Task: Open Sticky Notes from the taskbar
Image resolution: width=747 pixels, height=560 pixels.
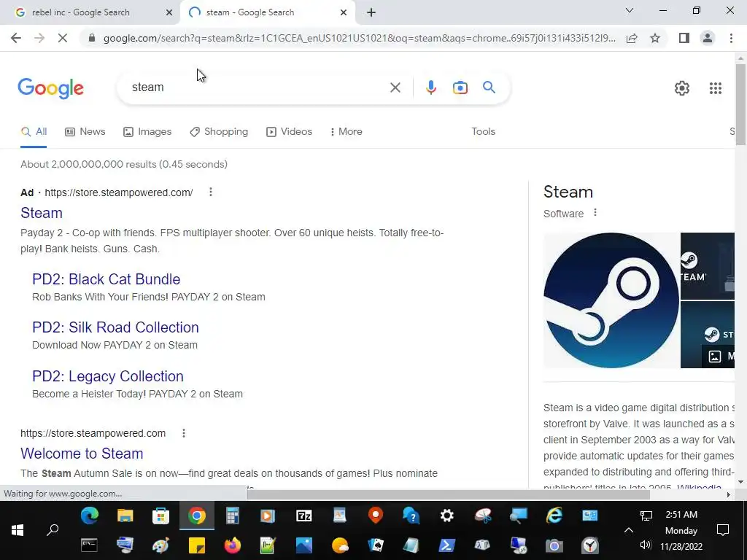Action: tap(197, 545)
